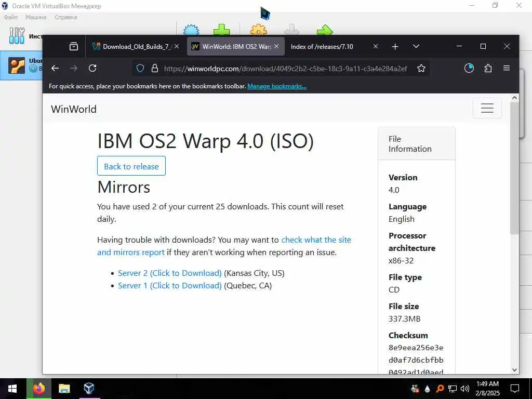532x399 pixels.
Task: Download from Server 1 Quebec
Action: pyautogui.click(x=170, y=286)
